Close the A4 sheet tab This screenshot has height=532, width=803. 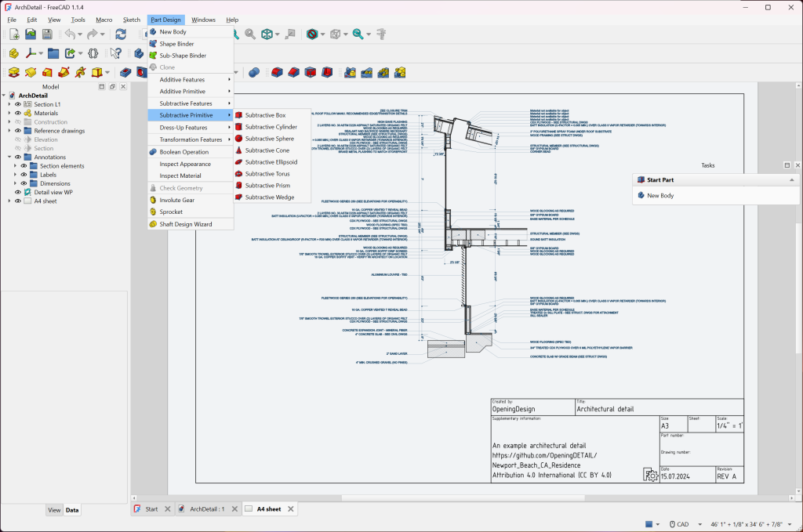(x=290, y=509)
